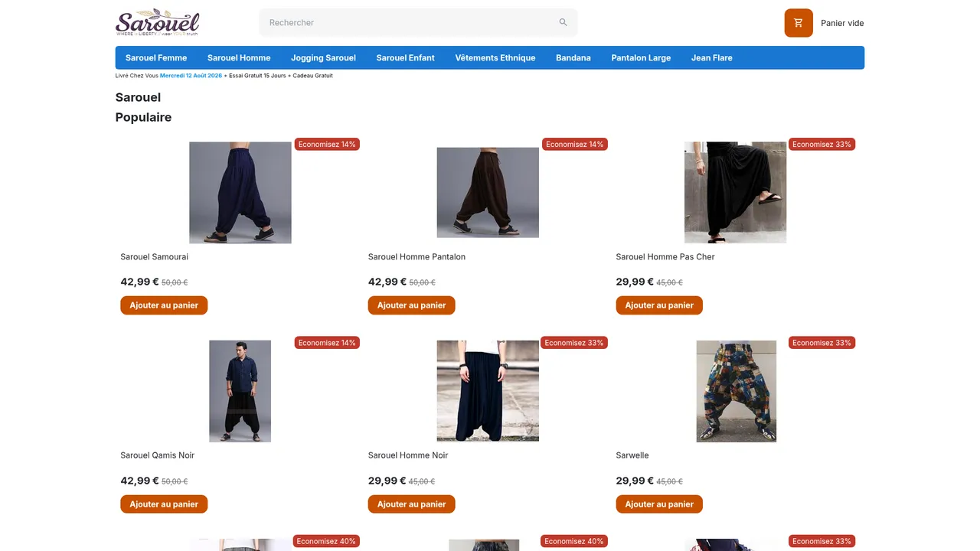Click the Sarouel Homme Pantalon title
980x551 pixels.
coord(416,256)
